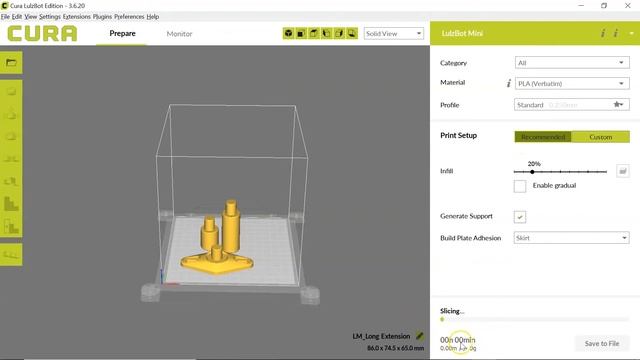Switch to the Prepare tab
The image size is (640, 360).
[122, 33]
